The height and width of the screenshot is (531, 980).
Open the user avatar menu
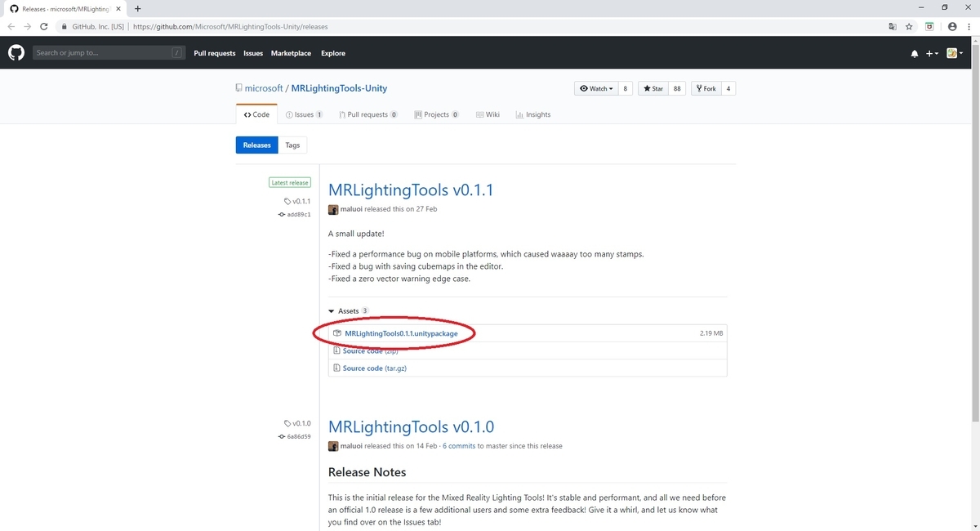pyautogui.click(x=955, y=54)
